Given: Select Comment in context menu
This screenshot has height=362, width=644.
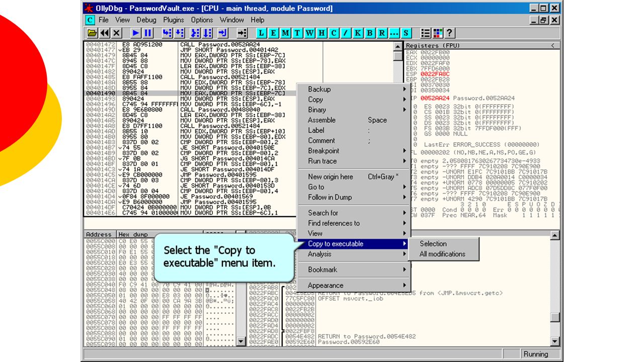Looking at the screenshot, I should tap(354, 140).
